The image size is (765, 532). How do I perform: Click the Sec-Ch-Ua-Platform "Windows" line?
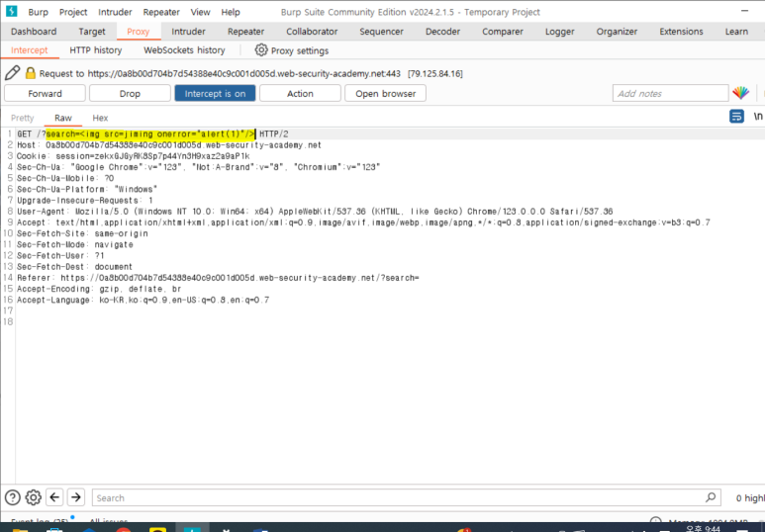87,189
